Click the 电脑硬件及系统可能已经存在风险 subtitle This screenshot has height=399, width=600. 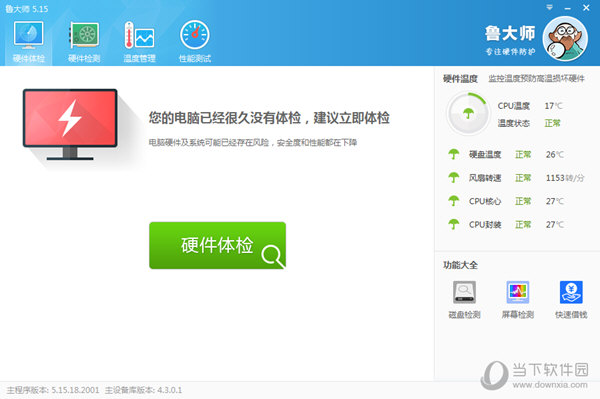(x=253, y=143)
